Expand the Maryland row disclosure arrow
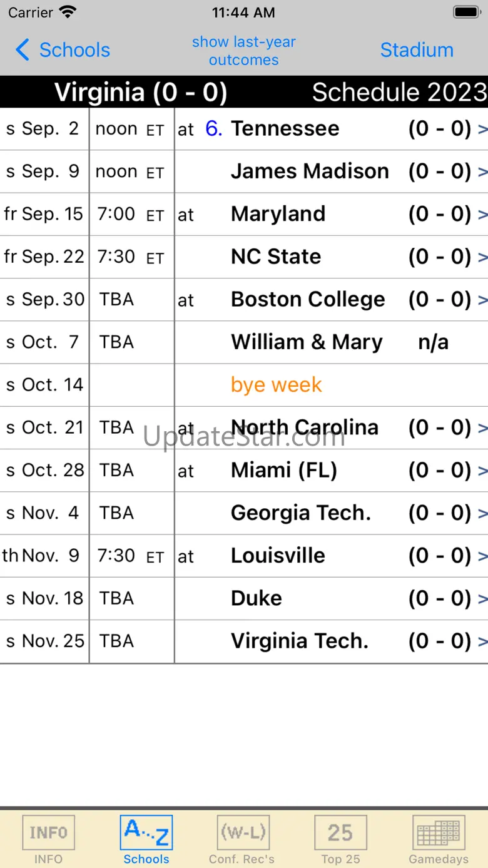This screenshot has height=868, width=488. click(x=482, y=215)
